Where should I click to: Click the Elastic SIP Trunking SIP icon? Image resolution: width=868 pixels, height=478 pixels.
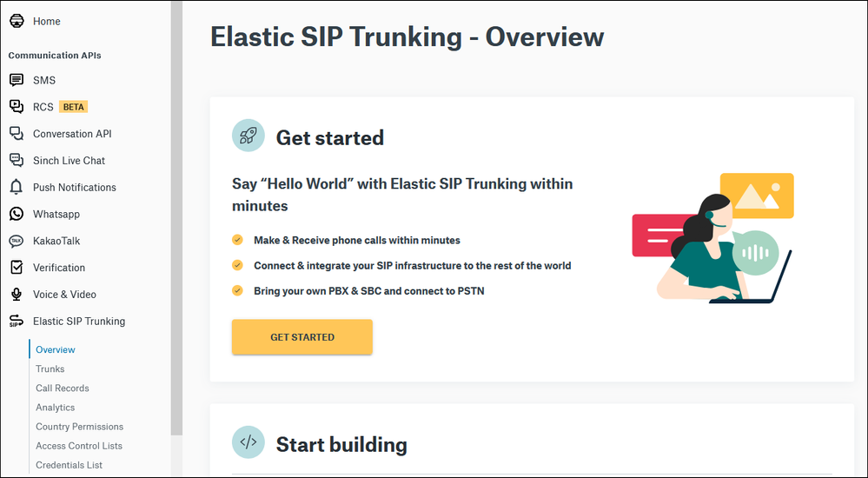click(x=17, y=322)
